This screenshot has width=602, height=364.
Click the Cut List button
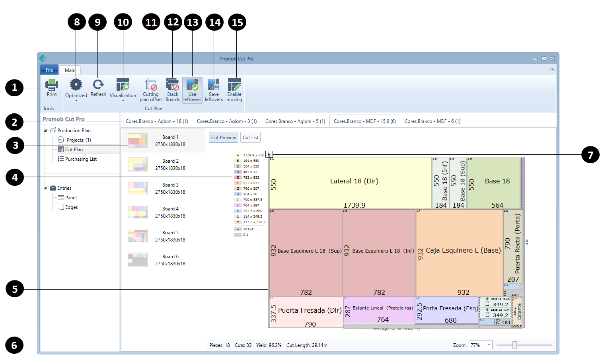[251, 138]
